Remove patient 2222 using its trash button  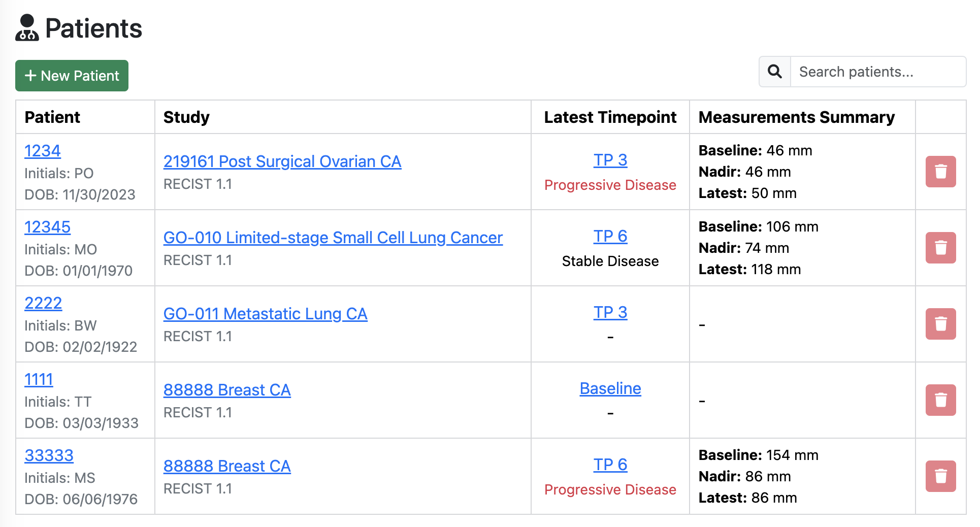[x=940, y=324]
